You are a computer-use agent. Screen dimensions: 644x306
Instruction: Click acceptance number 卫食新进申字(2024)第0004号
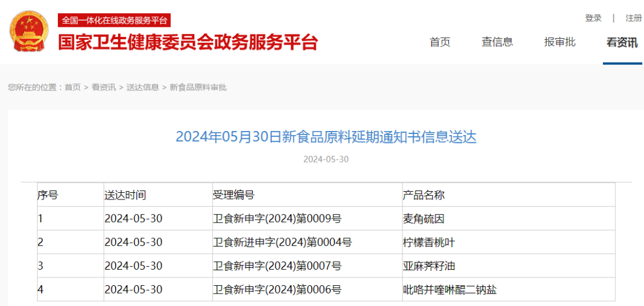pos(283,242)
